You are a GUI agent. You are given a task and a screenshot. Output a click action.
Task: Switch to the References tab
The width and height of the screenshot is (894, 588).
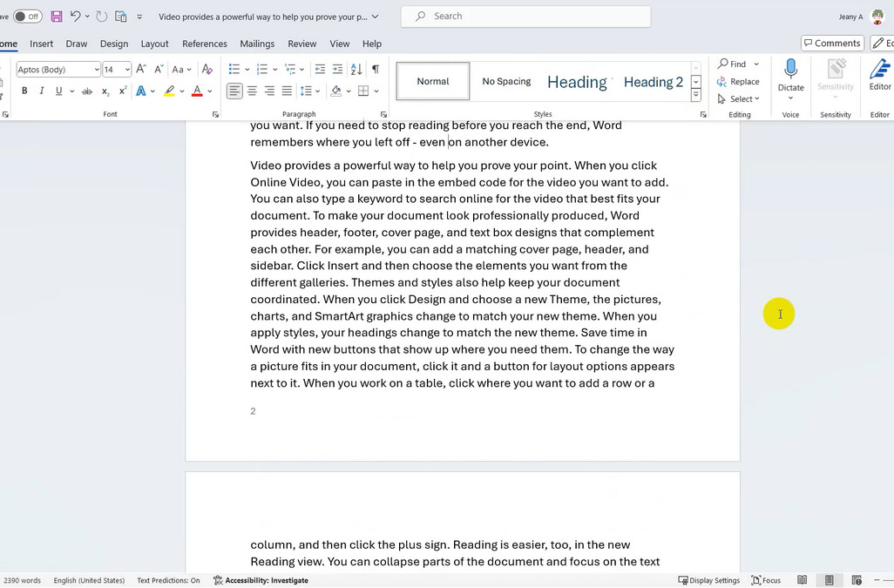click(x=204, y=44)
